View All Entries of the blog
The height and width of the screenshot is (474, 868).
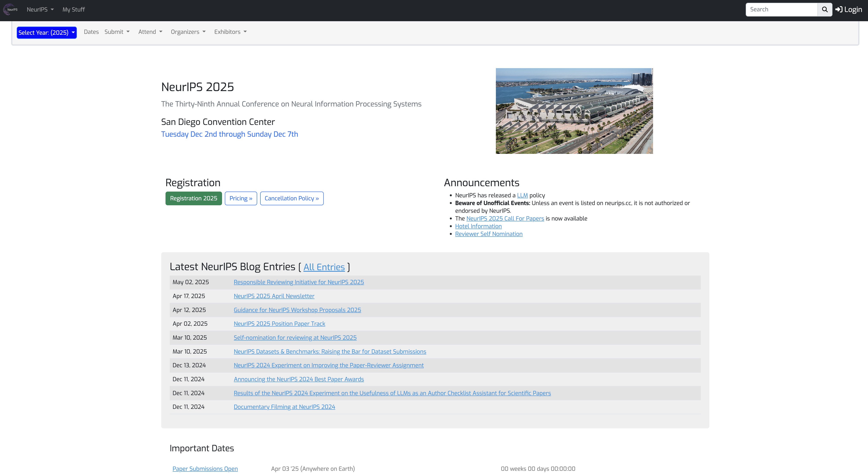point(324,267)
